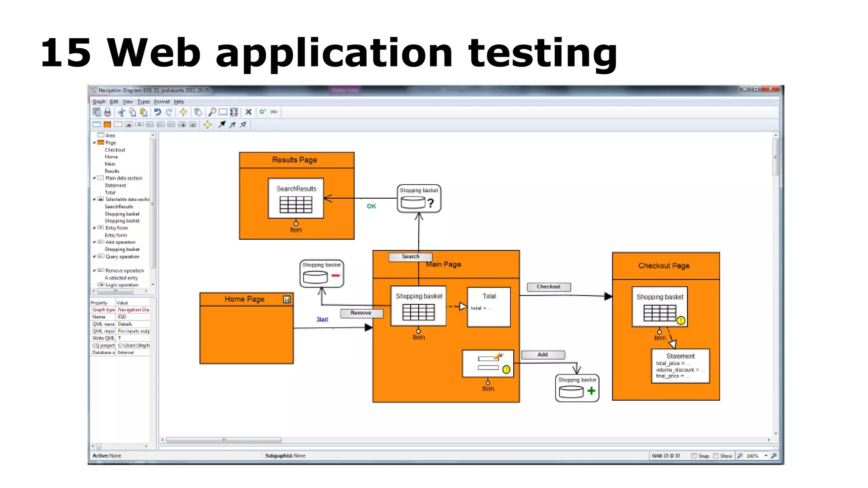The image size is (868, 488).
Task: Click the Print toolbar icon
Action: 108,112
